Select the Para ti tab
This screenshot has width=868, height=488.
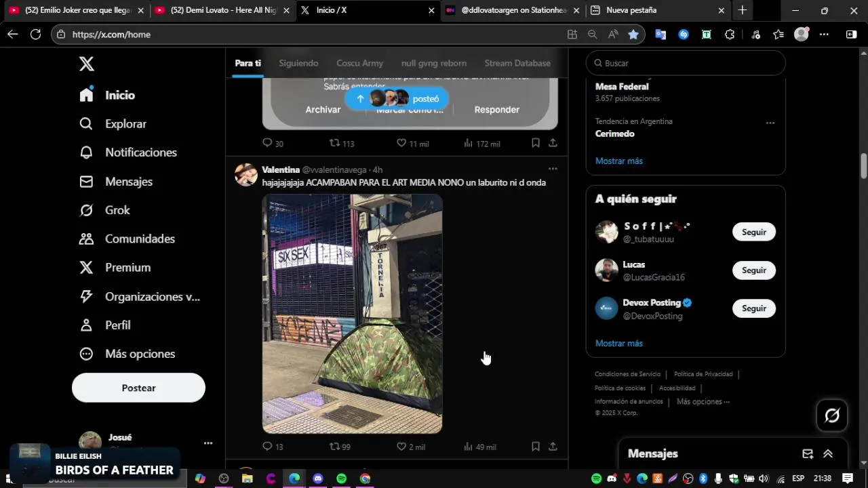click(x=248, y=63)
